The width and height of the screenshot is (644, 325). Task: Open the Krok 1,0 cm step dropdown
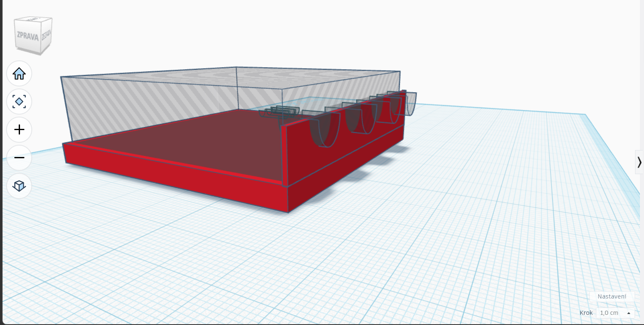(615, 313)
